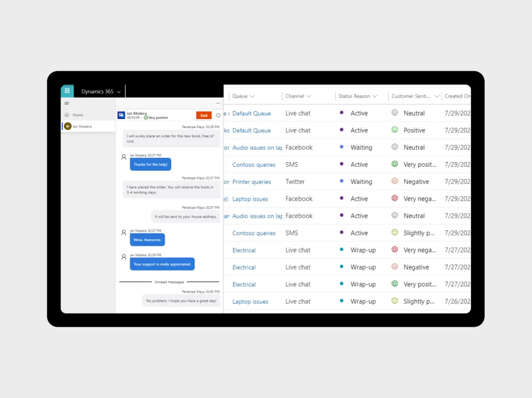Viewport: 532px width, 398px height.
Task: Click Very positive icon in Contoso SMS row
Action: pyautogui.click(x=395, y=164)
